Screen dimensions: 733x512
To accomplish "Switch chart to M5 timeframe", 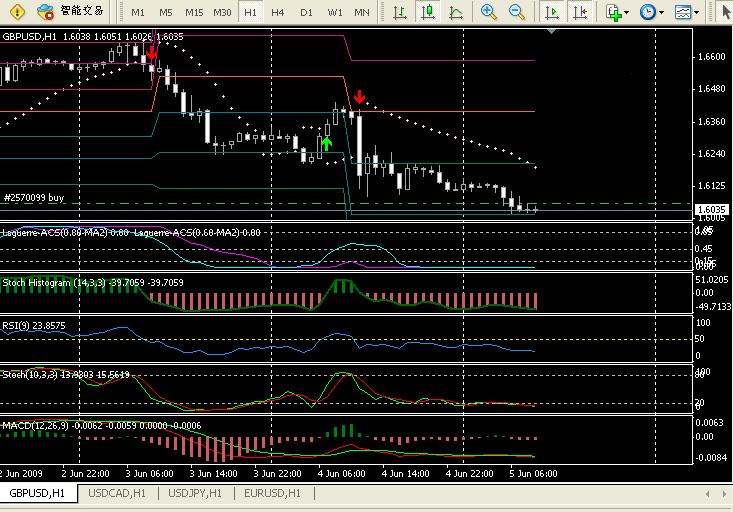I will pos(165,12).
